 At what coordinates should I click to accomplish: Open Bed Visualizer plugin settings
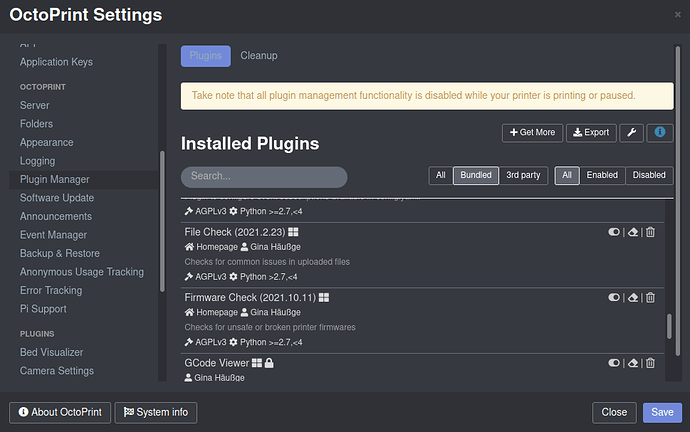[51, 352]
